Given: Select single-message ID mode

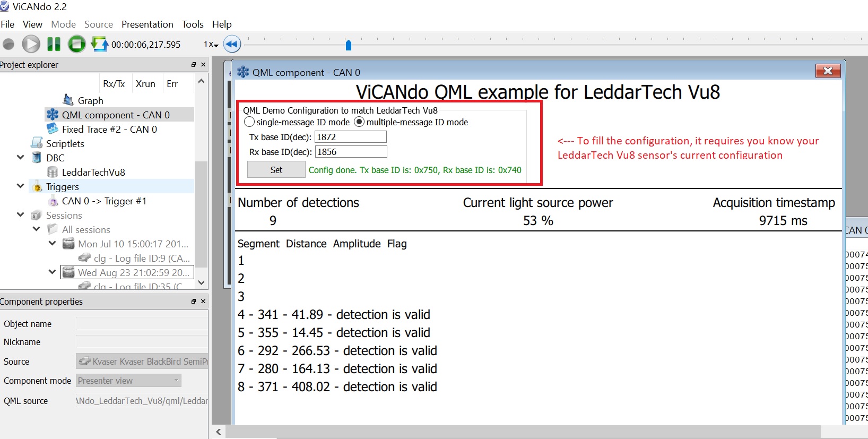Looking at the screenshot, I should 249,122.
